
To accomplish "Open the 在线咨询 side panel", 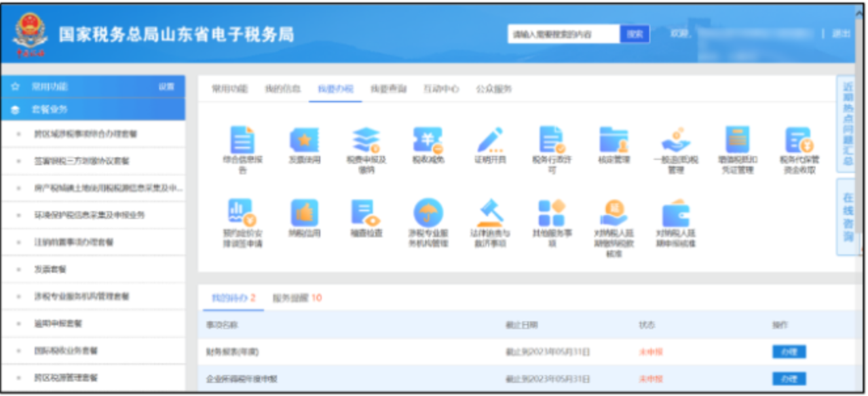I will [x=848, y=216].
